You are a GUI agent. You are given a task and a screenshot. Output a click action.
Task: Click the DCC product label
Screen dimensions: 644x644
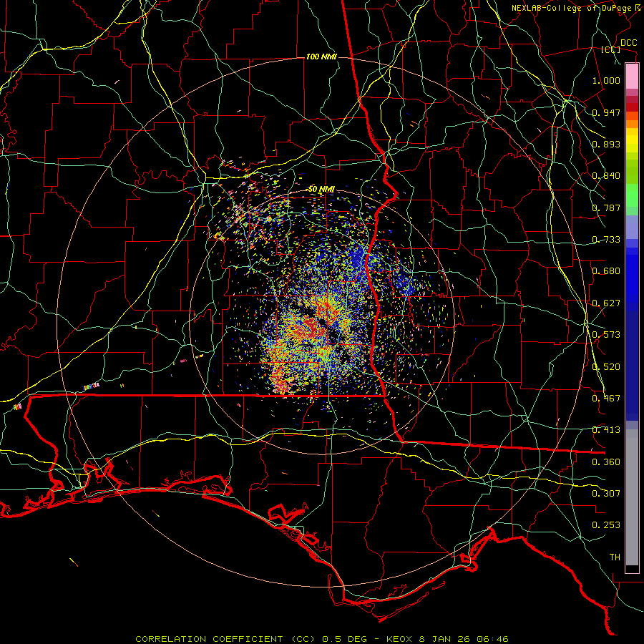(629, 43)
